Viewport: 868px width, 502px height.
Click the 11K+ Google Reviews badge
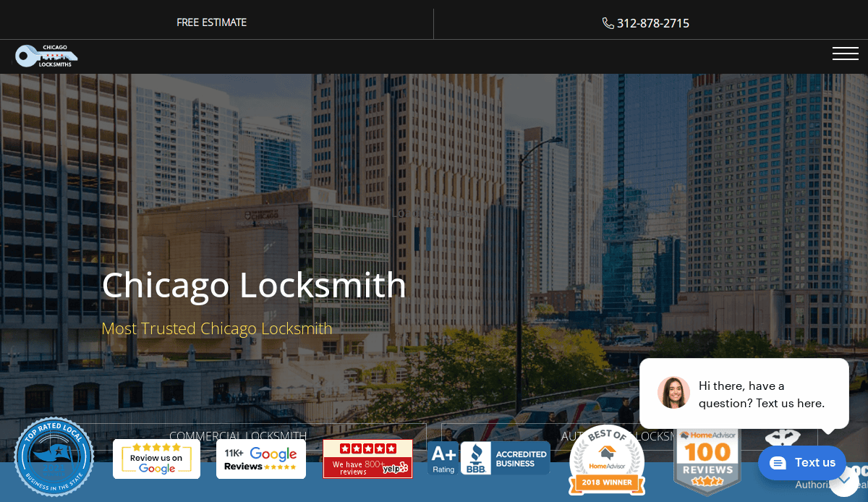pyautogui.click(x=260, y=459)
